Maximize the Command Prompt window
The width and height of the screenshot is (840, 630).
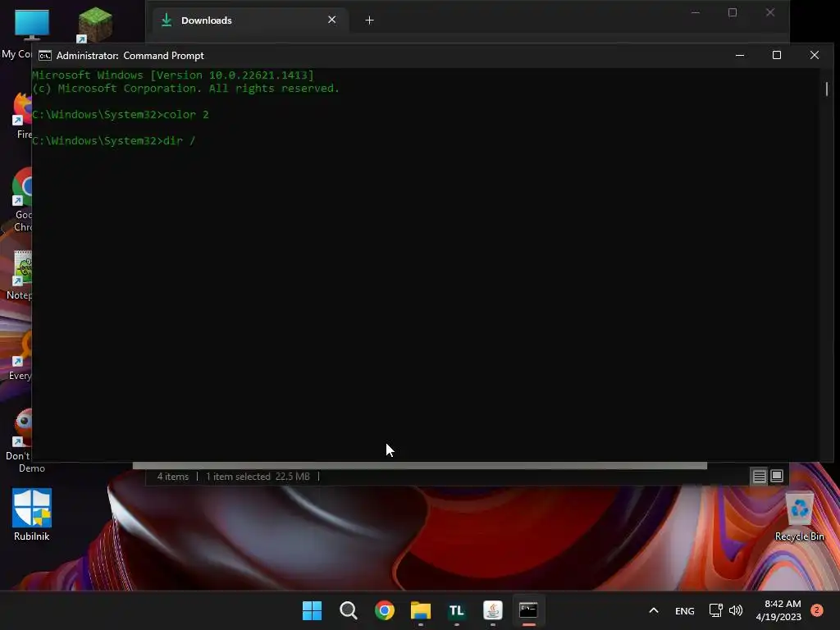coord(777,55)
